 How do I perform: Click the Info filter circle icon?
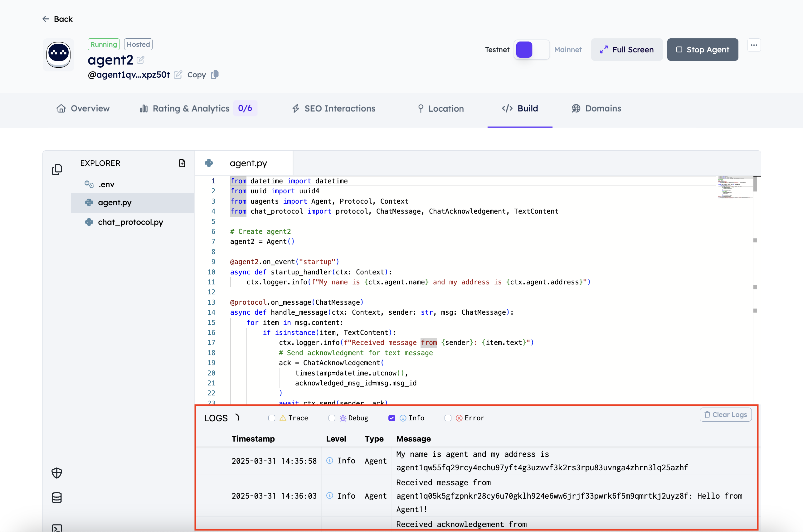[x=403, y=418]
